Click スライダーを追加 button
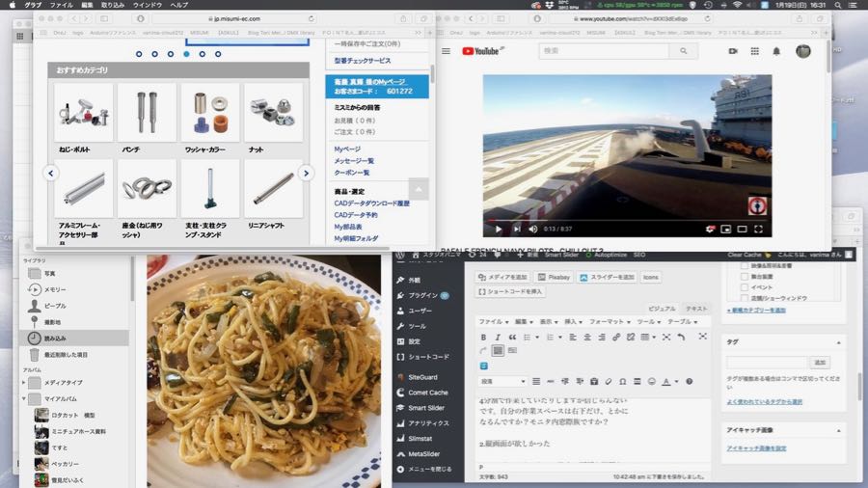 coord(607,277)
